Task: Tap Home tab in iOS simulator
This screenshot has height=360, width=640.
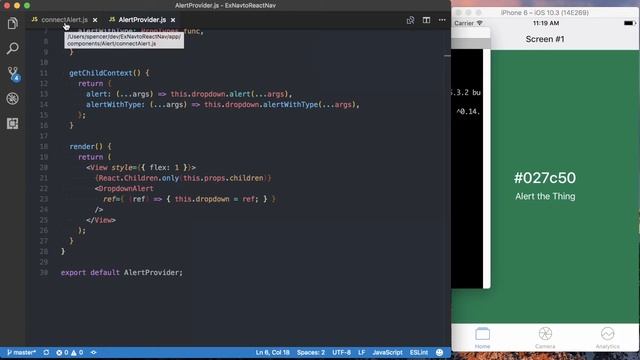Action: 482,338
